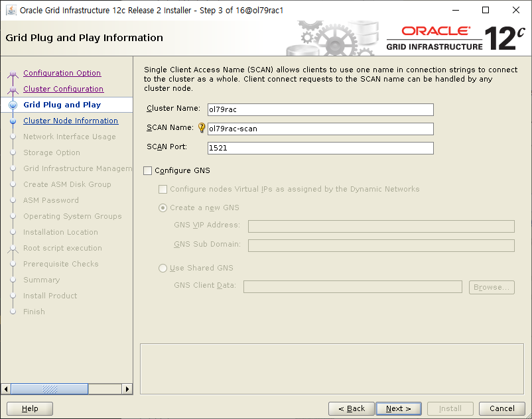This screenshot has width=532, height=419.
Task: Select the Create a new GNS radio button
Action: point(163,208)
